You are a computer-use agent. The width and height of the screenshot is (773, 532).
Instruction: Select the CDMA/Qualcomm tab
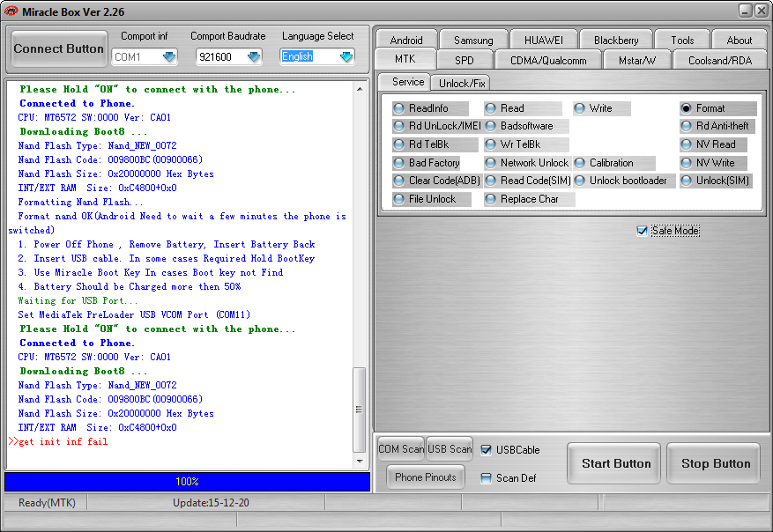point(548,60)
